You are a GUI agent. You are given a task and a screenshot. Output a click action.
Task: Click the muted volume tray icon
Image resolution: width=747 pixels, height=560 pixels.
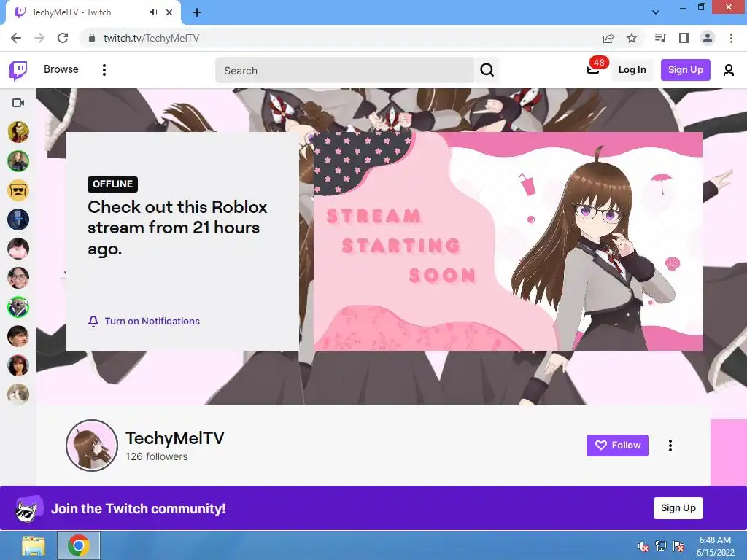tap(643, 546)
